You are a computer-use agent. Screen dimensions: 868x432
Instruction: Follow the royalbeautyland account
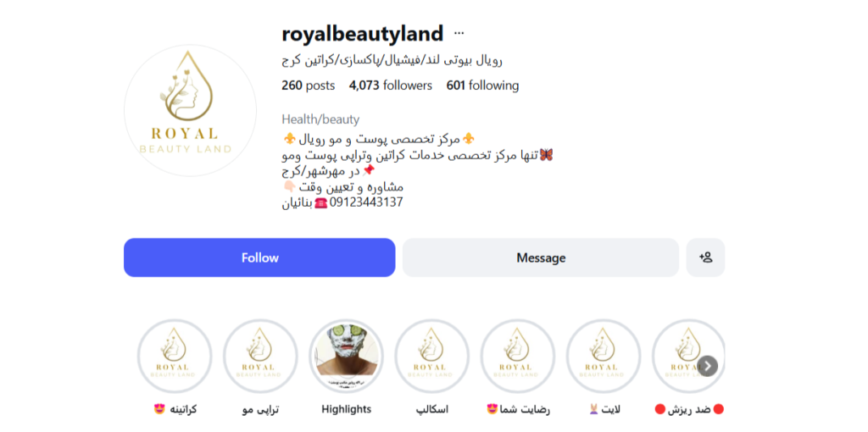[259, 258]
